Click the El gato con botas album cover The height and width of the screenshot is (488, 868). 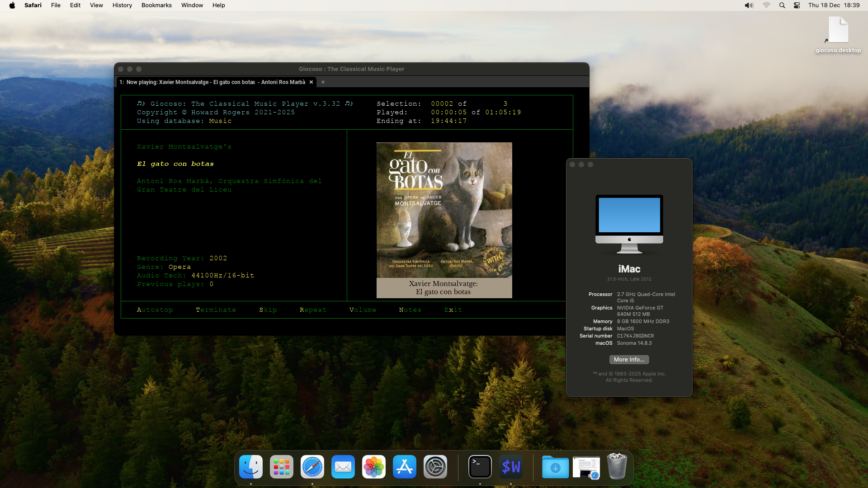pos(444,210)
